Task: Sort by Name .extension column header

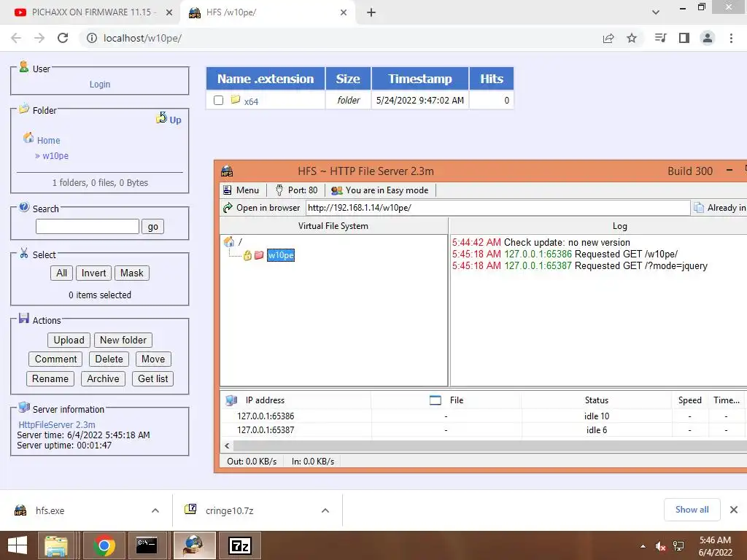Action: coord(266,79)
